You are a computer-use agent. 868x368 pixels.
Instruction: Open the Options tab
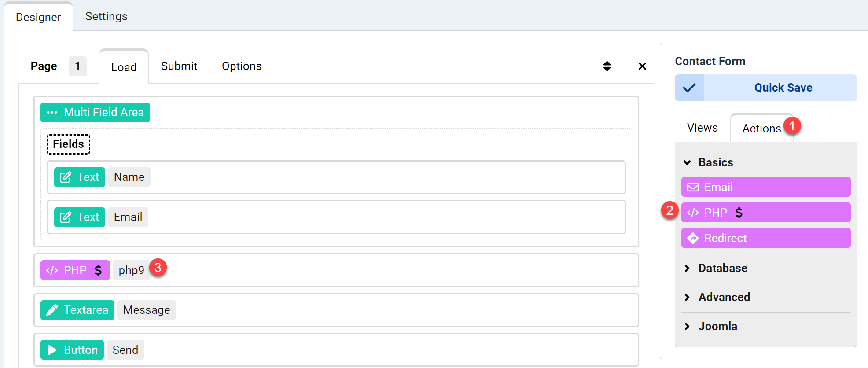point(242,66)
